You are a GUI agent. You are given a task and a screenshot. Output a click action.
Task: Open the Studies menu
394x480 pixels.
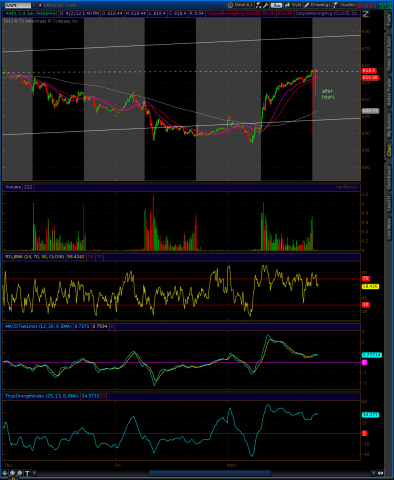344,5
